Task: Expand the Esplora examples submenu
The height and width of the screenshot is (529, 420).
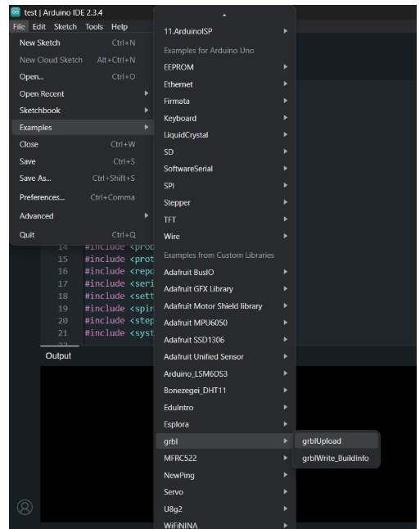Action: (224, 424)
